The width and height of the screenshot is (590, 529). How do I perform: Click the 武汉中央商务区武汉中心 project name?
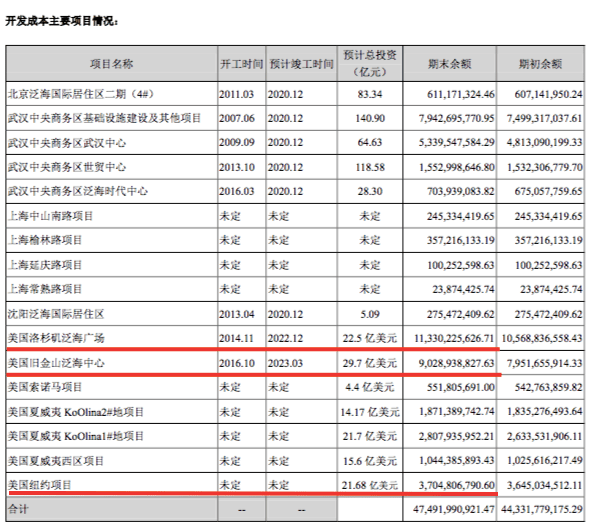coord(67,143)
